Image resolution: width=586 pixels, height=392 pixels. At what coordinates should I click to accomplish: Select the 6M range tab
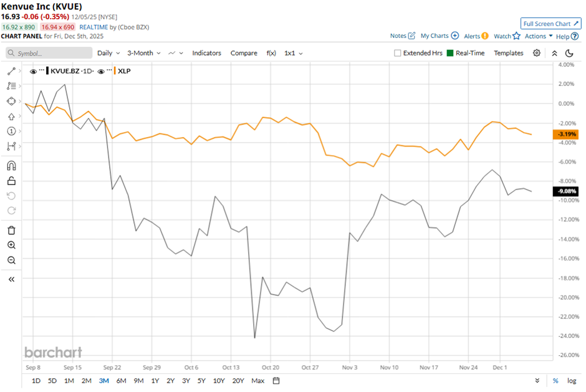coord(121,381)
